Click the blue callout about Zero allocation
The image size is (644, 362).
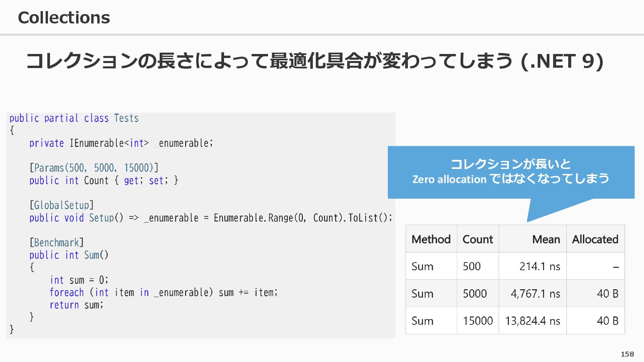511,172
